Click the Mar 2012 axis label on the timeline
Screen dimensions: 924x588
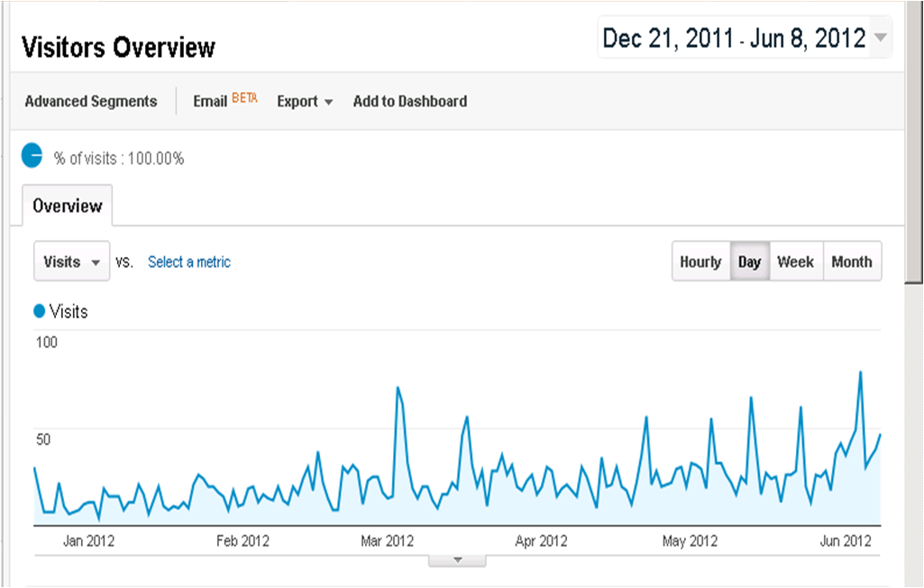point(386,540)
